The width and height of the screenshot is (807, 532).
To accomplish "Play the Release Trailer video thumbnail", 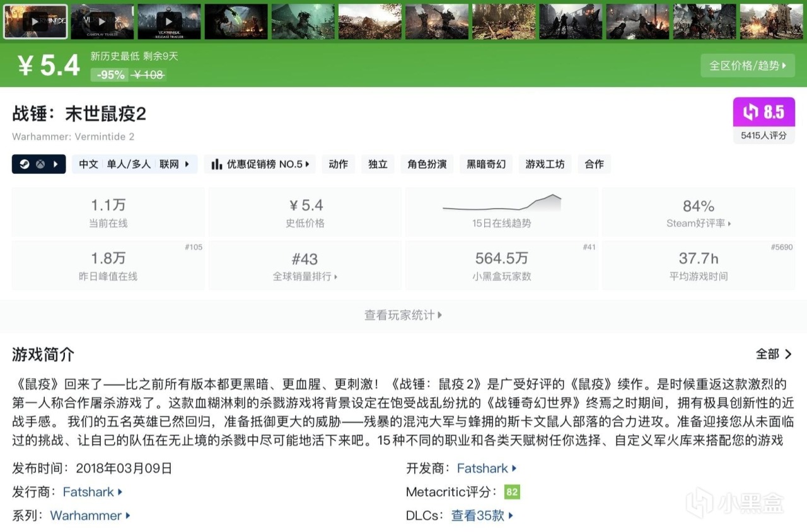I will [169, 22].
